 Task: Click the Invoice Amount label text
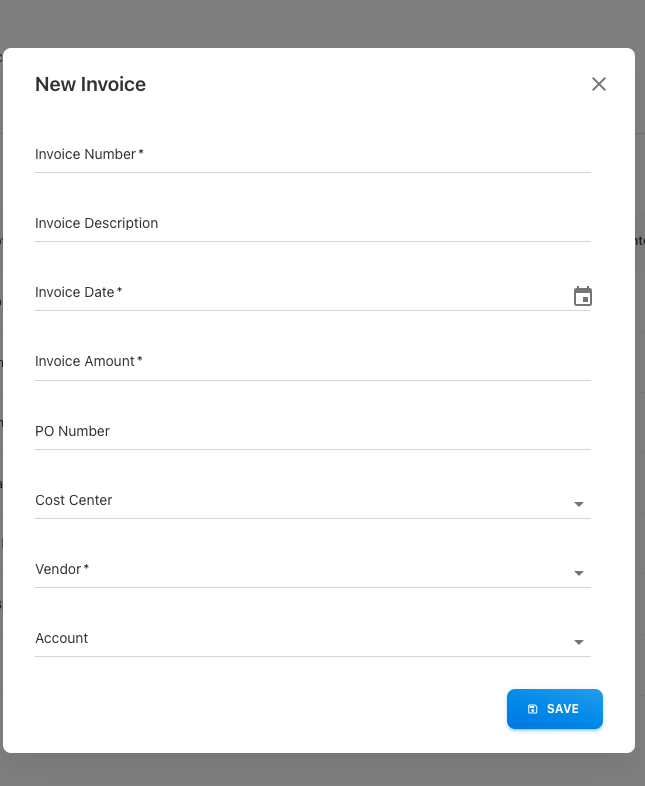pyautogui.click(x=85, y=361)
